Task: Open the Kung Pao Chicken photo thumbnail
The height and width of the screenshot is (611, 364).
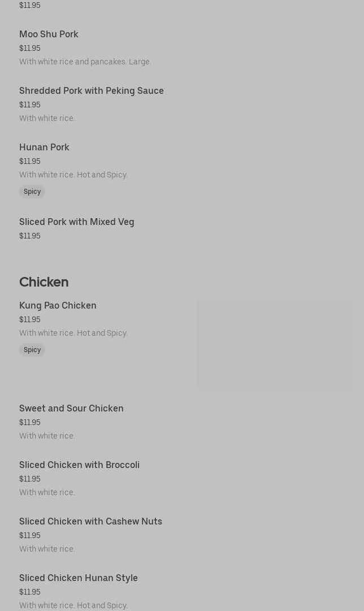Action: point(275,344)
